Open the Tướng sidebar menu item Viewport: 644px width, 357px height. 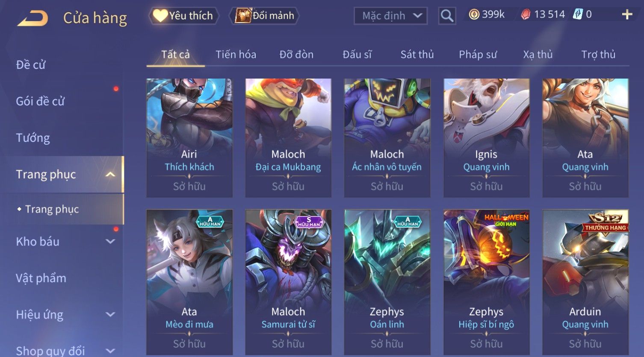click(x=33, y=138)
